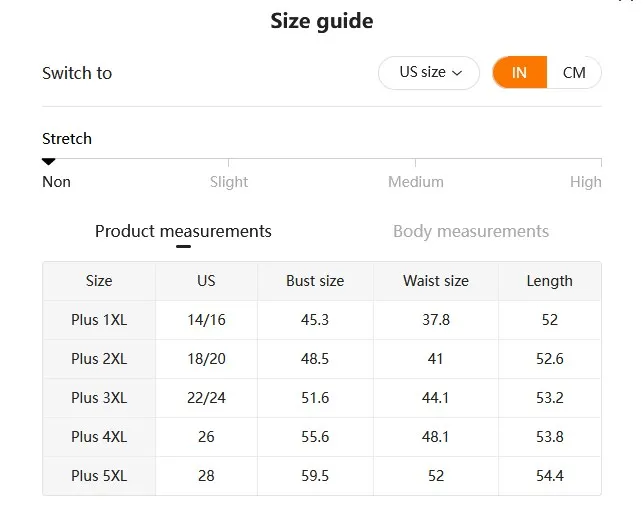Switch units to CM
Image resolution: width=644 pixels, height=513 pixels.
point(574,73)
